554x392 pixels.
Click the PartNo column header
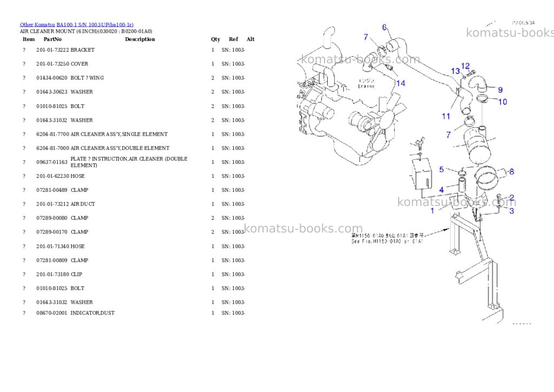tap(52, 39)
